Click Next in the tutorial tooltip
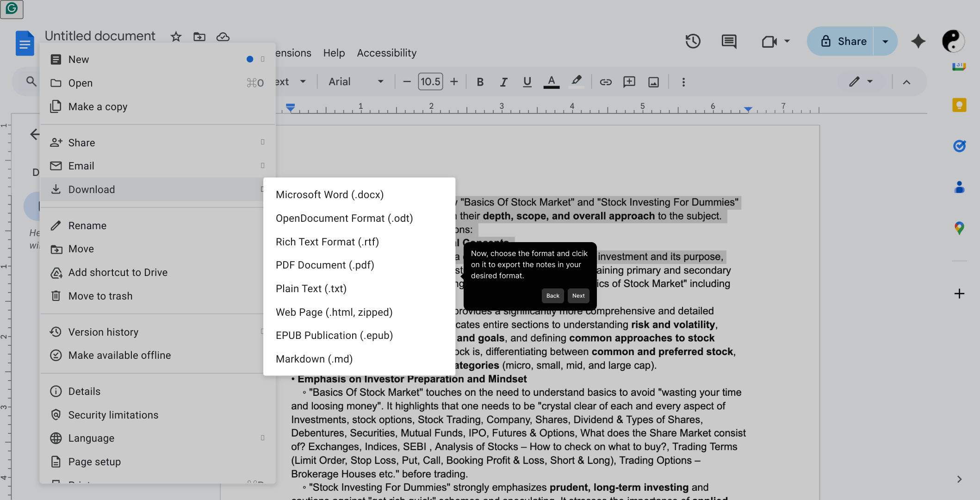The image size is (980, 500). [x=578, y=296]
